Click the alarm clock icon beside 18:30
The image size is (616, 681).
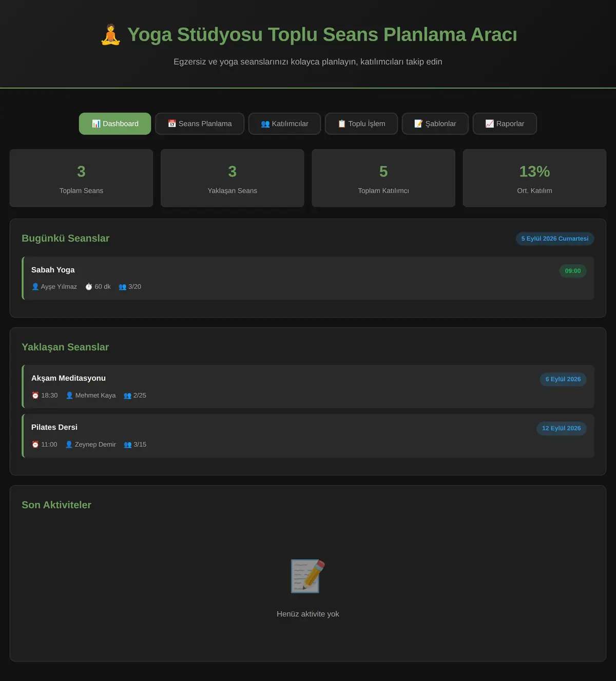pos(35,395)
